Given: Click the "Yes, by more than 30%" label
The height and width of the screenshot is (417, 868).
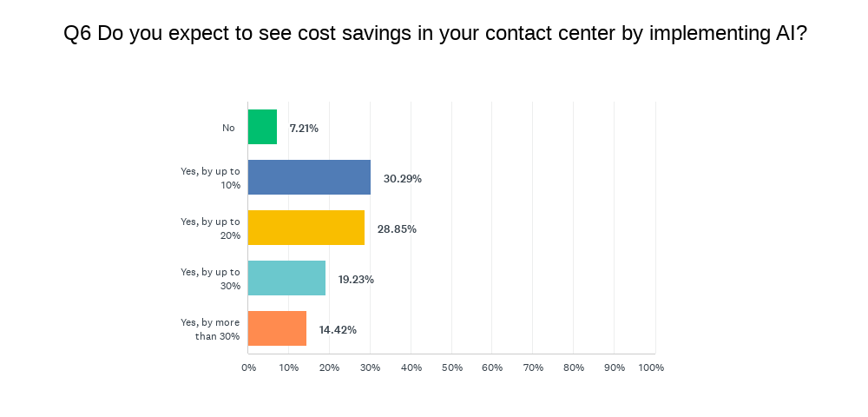Looking at the screenshot, I should pos(210,329).
